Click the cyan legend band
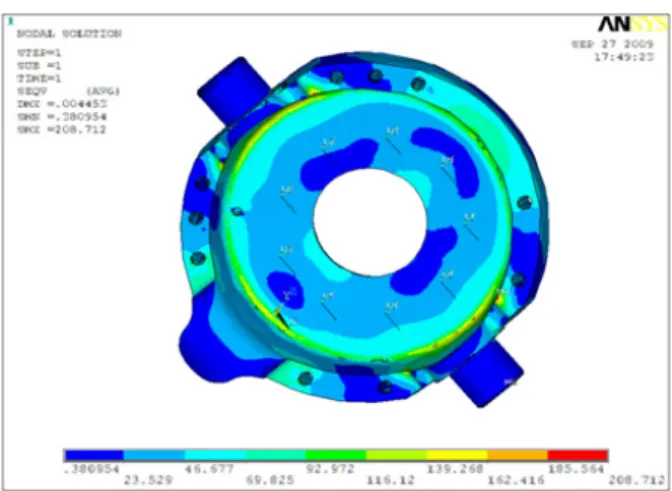 tap(215, 455)
